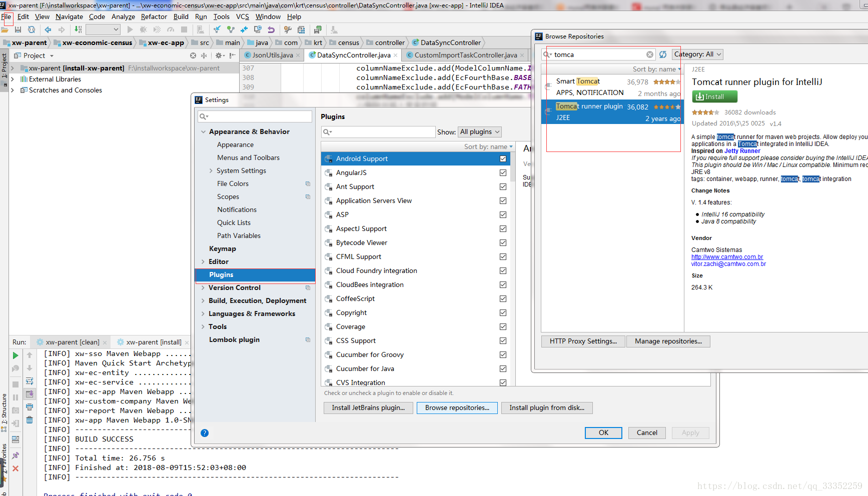Click in the Plugins search field
The image size is (868, 496).
tap(378, 132)
